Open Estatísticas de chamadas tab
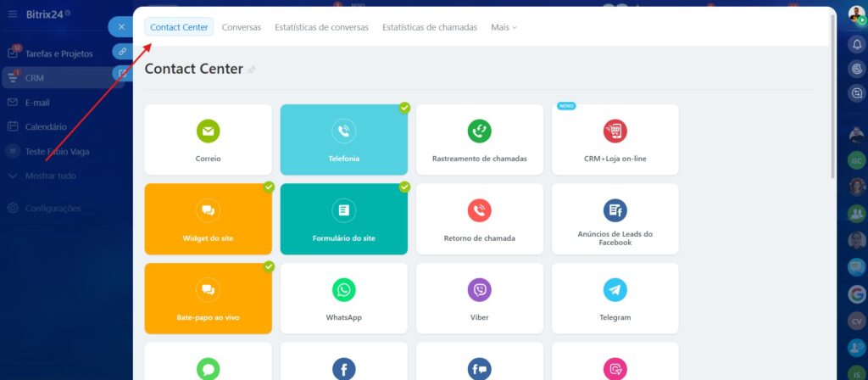This screenshot has width=868, height=380. (430, 27)
